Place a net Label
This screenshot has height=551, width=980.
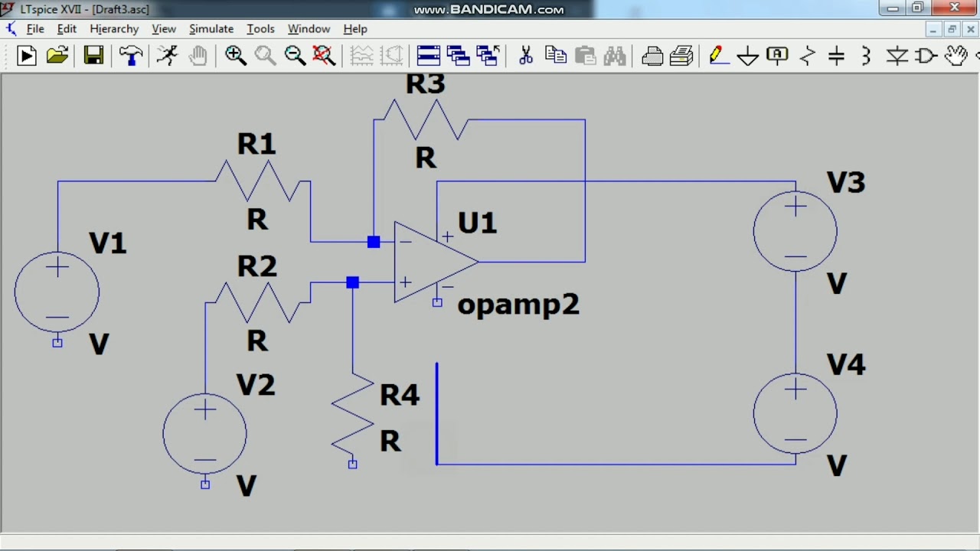tap(777, 56)
